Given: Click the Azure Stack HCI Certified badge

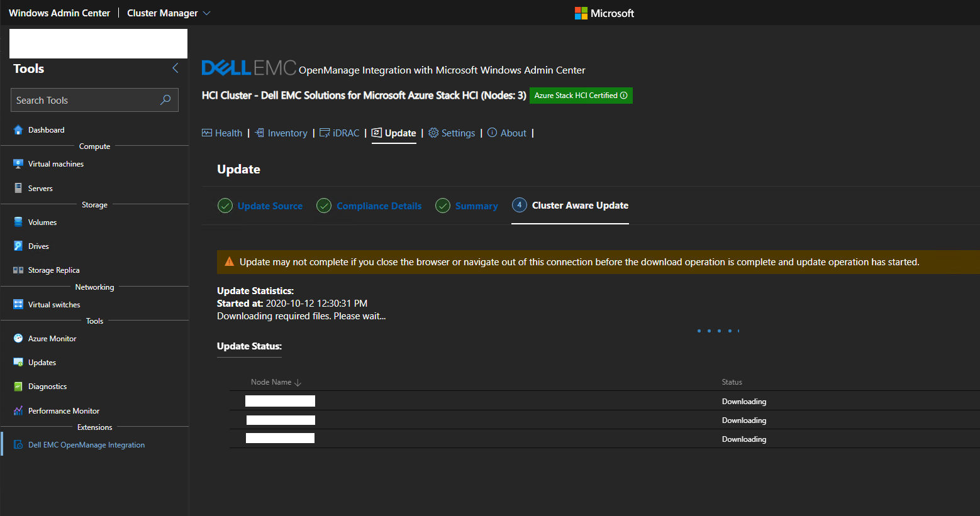Looking at the screenshot, I should pyautogui.click(x=581, y=96).
